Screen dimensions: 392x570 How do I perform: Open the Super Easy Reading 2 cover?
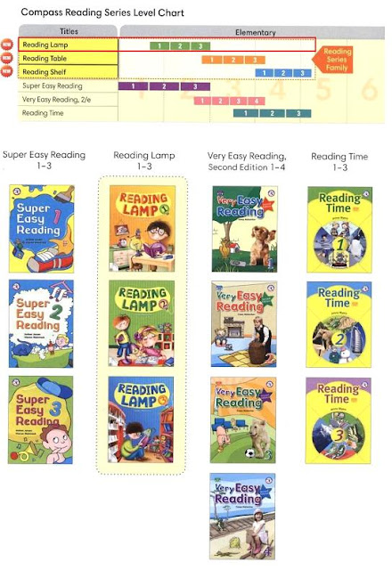pos(41,323)
